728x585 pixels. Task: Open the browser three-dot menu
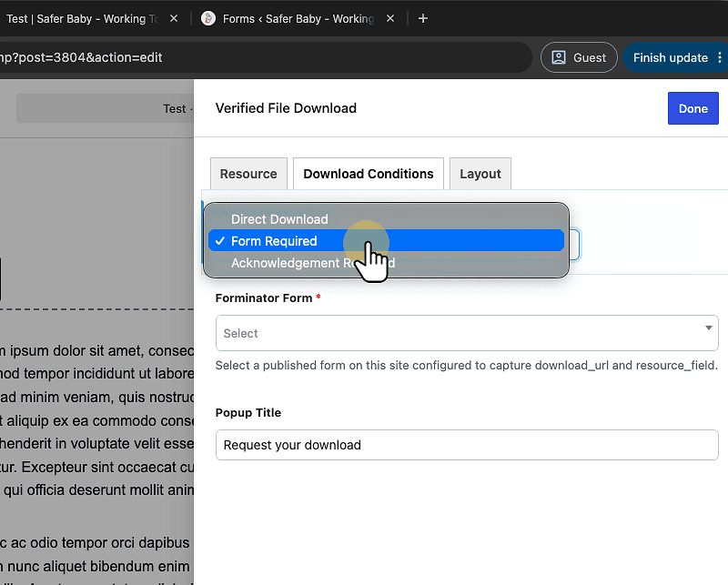(720, 57)
